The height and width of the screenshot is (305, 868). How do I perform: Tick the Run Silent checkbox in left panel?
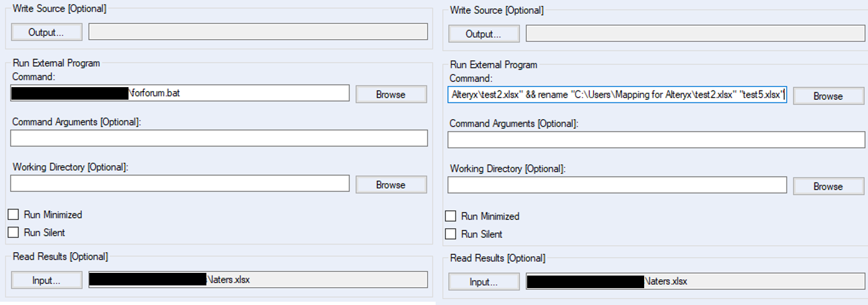coord(14,233)
